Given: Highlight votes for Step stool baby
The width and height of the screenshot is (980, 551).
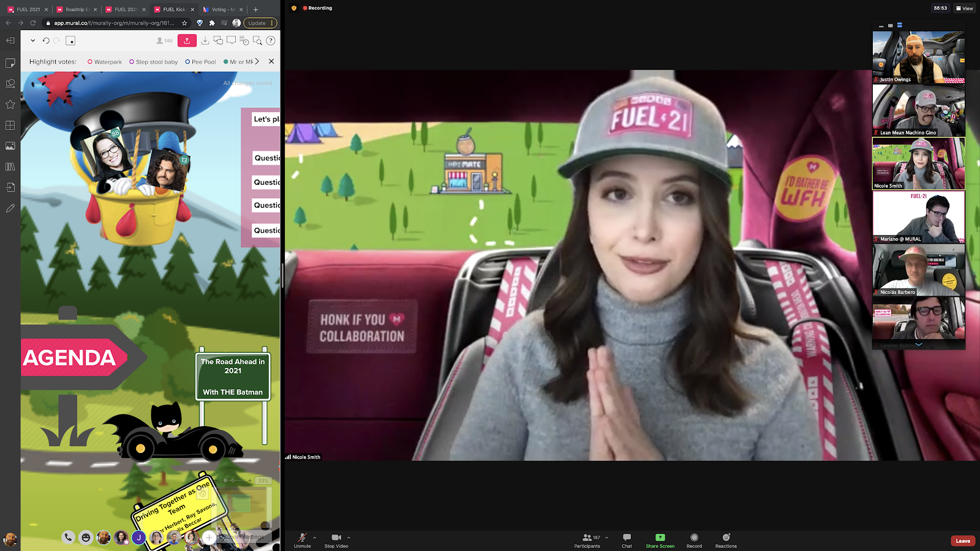Looking at the screenshot, I should 154,62.
